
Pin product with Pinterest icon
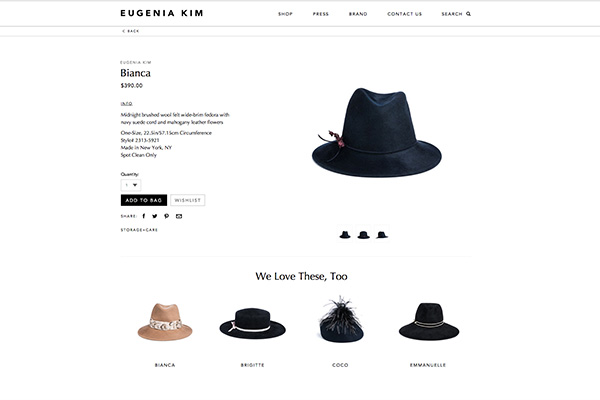166,216
